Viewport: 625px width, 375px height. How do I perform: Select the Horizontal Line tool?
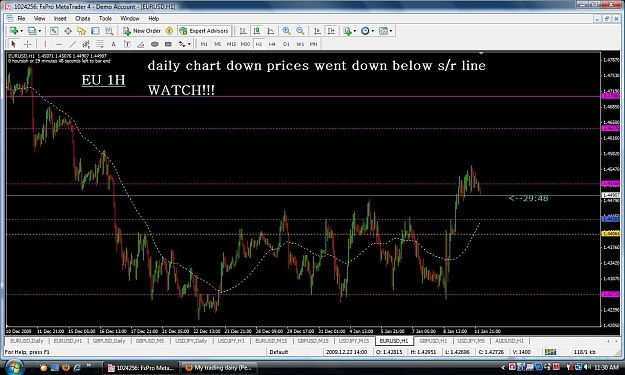click(59, 44)
